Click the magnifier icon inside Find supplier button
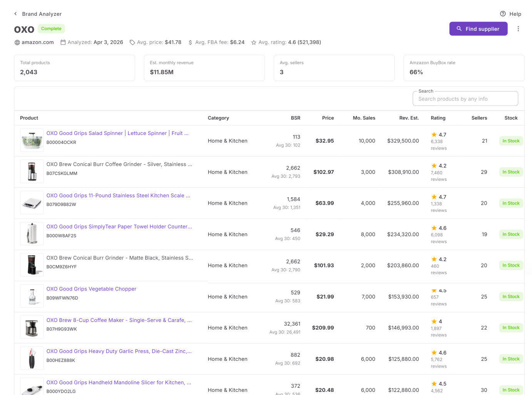Screen dimensions: 532x395 pos(458,28)
